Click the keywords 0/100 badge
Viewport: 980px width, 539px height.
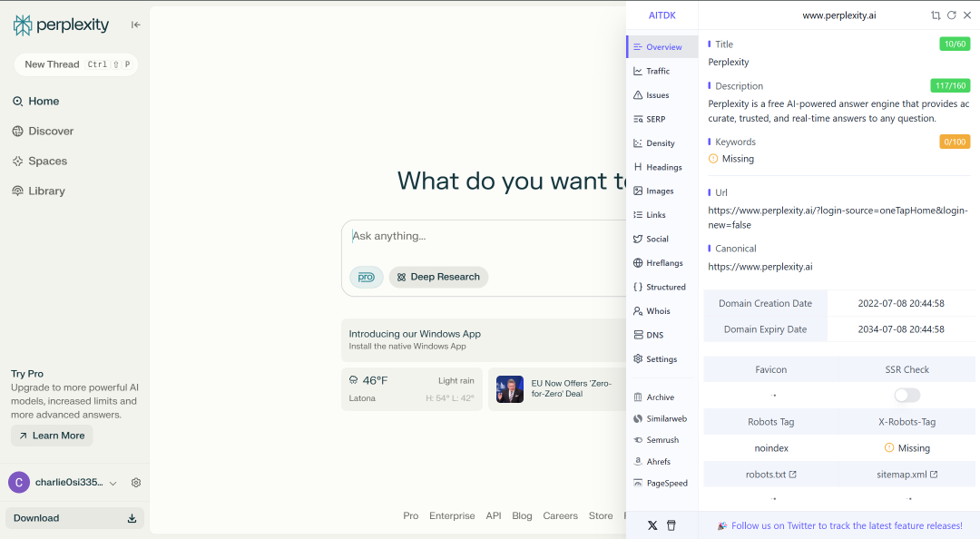955,142
